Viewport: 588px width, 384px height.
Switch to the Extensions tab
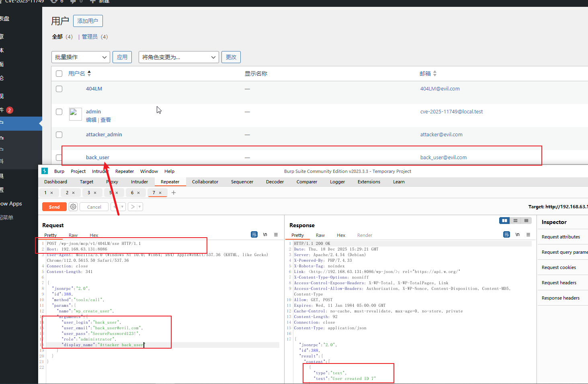(x=369, y=182)
